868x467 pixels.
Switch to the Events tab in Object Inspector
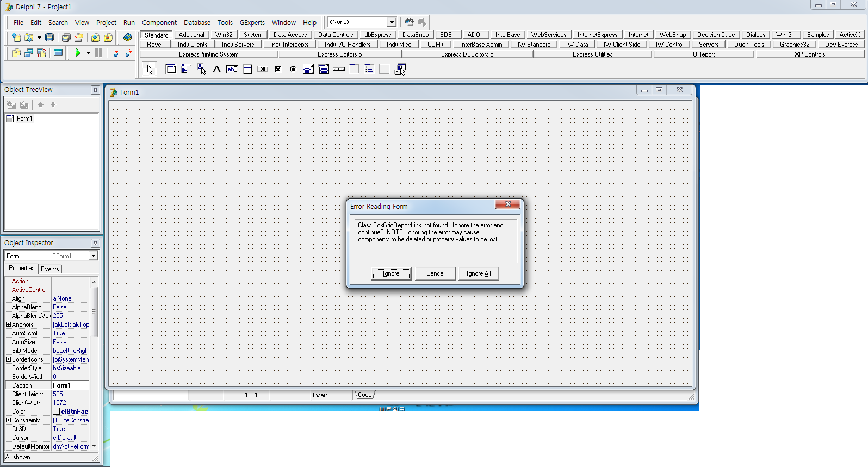tap(50, 269)
